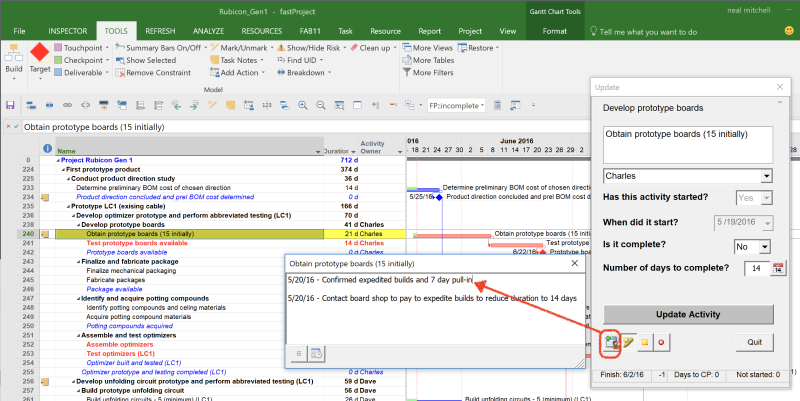Toggle Show/Hide Risk
This screenshot has width=800, height=401.
(x=311, y=48)
